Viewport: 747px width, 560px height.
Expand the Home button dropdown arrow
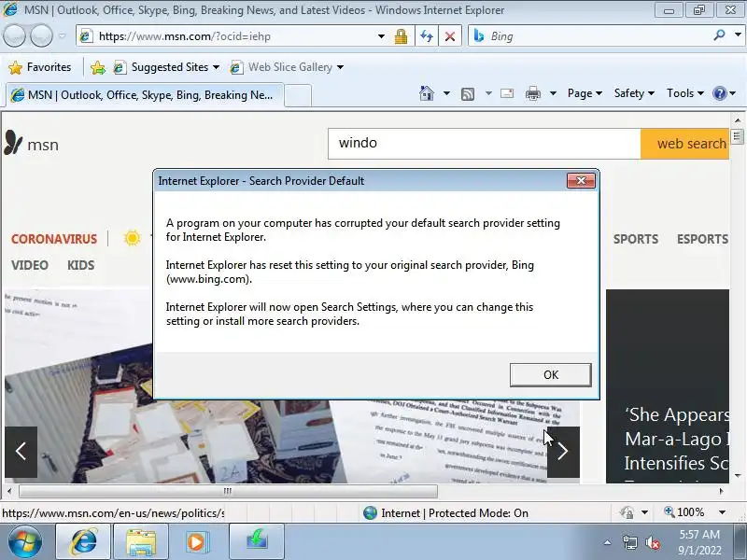point(446,93)
